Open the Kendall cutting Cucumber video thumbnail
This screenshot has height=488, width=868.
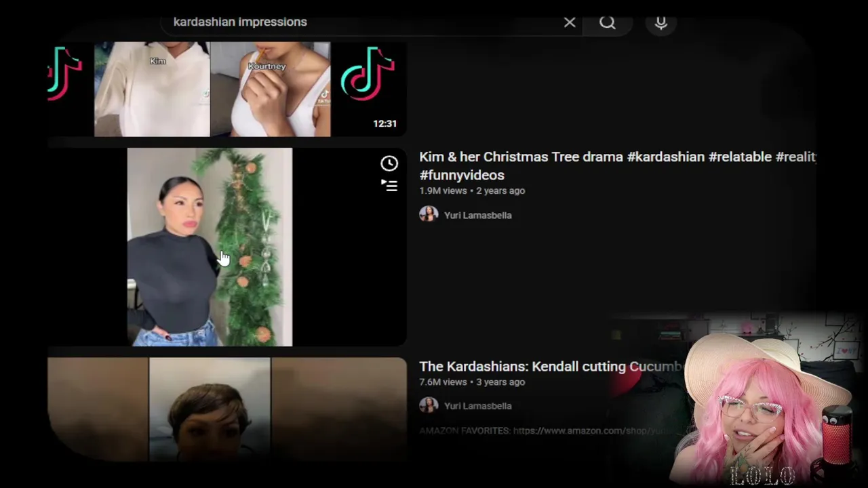[226, 409]
